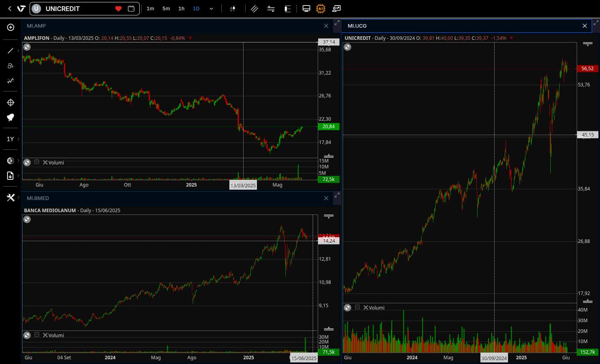Open the AI chip assistant
The height and width of the screenshot is (364, 600).
(x=321, y=9)
